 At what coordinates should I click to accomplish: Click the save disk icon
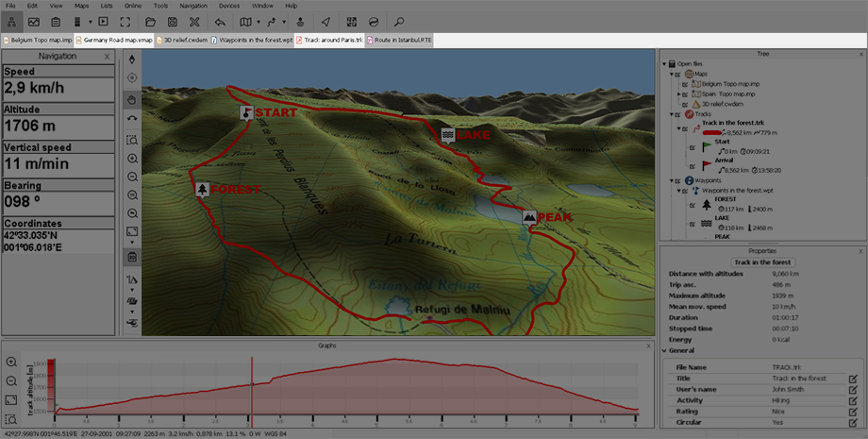(171, 21)
